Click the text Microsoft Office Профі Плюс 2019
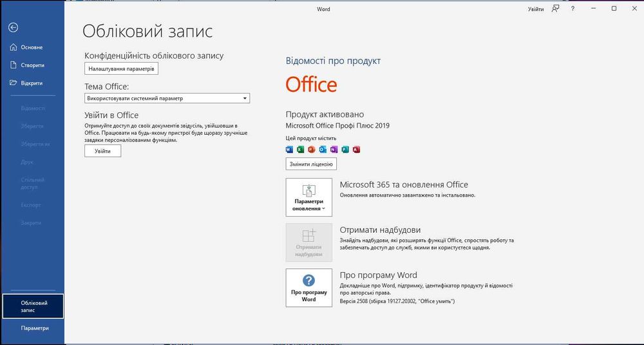The height and width of the screenshot is (345, 644). click(337, 125)
